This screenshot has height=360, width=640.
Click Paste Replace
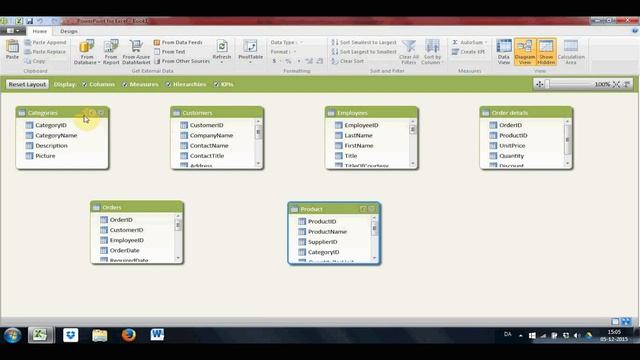[x=45, y=52]
